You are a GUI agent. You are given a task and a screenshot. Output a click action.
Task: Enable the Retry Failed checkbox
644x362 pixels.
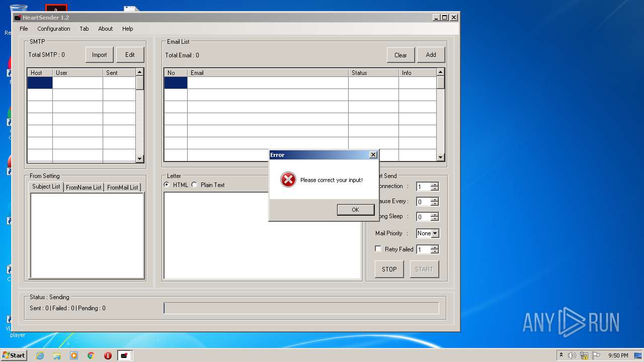[x=378, y=249]
